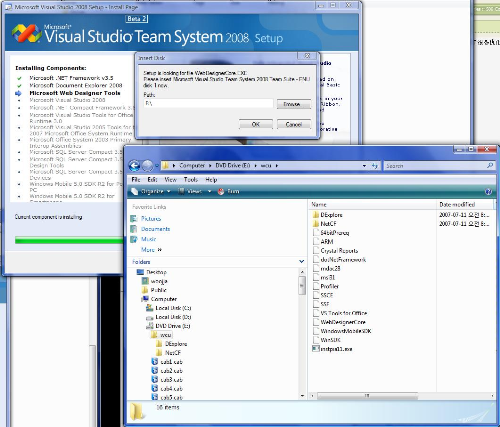Collapse the Folders pane chevron
Screen dimensions: 500x427
[x=301, y=262]
